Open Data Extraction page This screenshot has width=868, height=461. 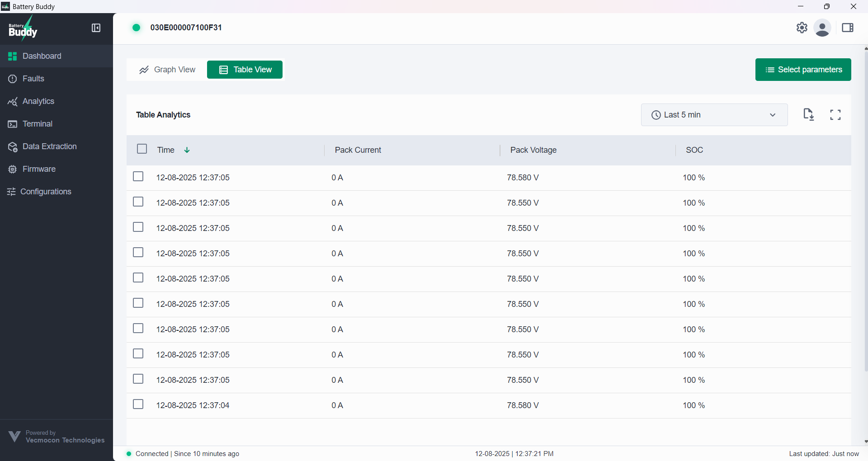tap(49, 146)
